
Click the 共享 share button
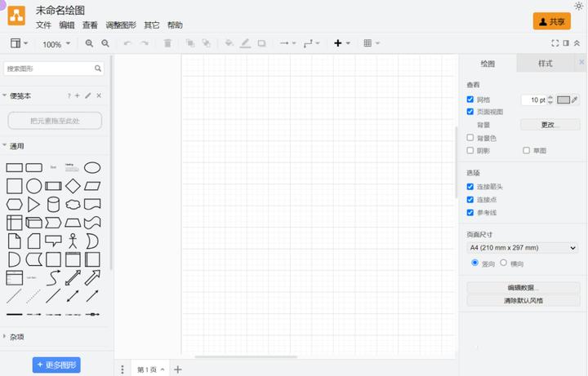551,22
